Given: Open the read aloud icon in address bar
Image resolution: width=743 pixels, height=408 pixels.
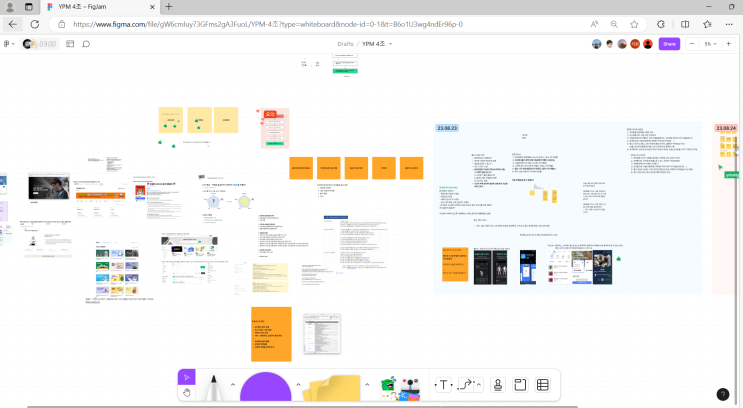Looking at the screenshot, I should (594, 24).
